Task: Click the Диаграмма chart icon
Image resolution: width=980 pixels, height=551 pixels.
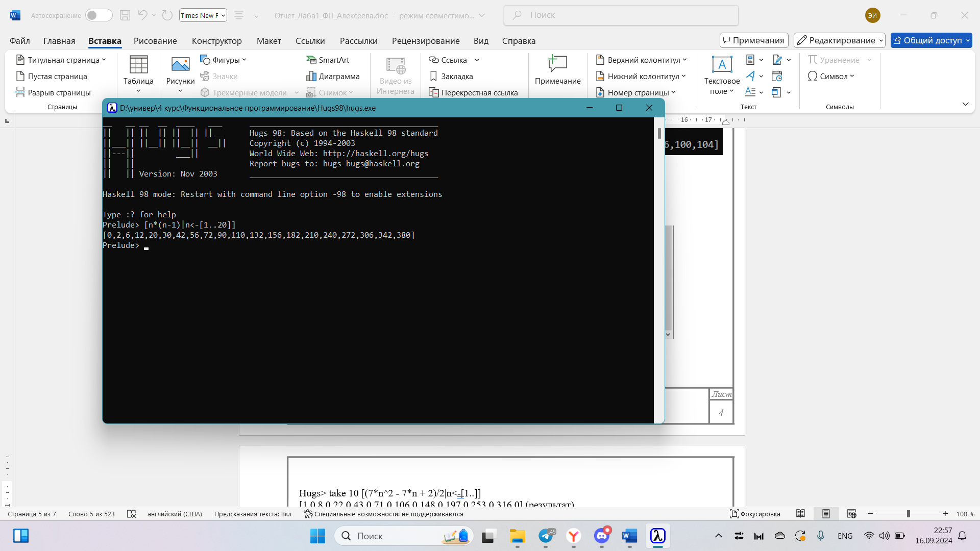Action: point(311,76)
